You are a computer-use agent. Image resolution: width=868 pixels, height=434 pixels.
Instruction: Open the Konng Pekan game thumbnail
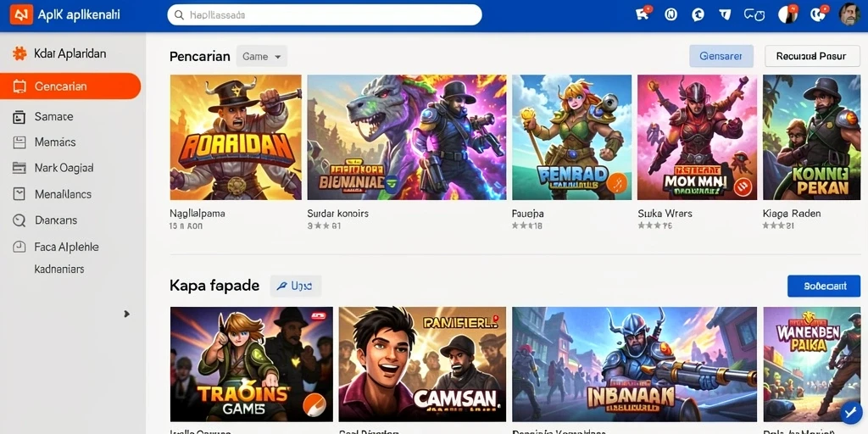(x=811, y=137)
